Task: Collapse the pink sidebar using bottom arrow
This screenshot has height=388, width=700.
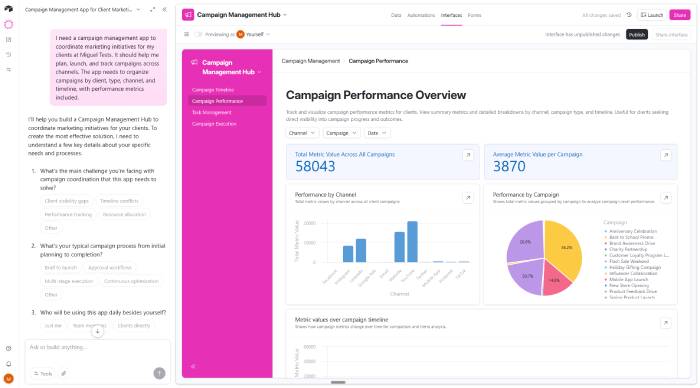Action: [193, 366]
